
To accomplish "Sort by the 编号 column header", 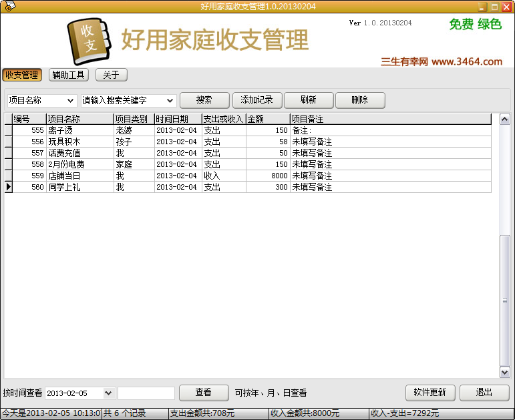I will [x=29, y=119].
